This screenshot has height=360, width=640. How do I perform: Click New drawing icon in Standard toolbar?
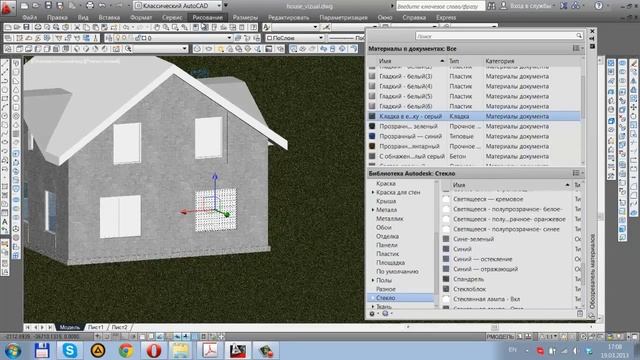[x=8, y=27]
